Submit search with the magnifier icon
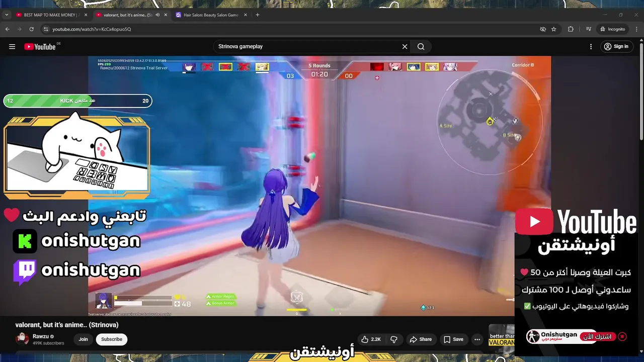Screen dimensions: 644x362 [421, 47]
